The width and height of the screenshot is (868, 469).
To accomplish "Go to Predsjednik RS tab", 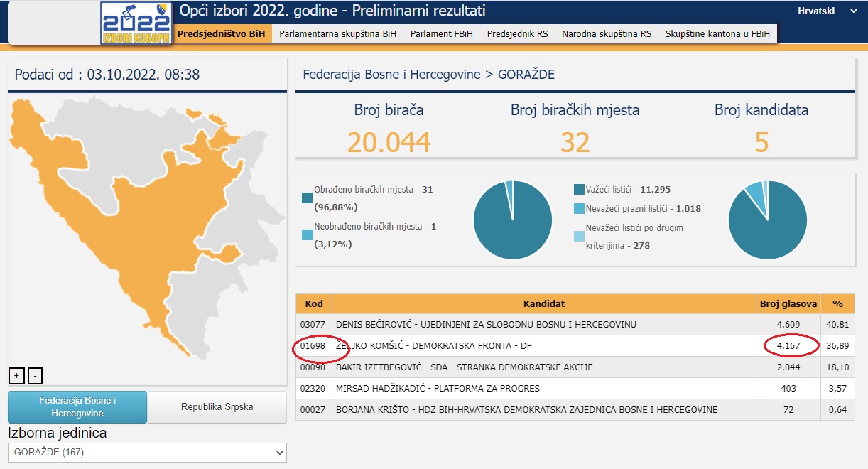I will click(517, 33).
